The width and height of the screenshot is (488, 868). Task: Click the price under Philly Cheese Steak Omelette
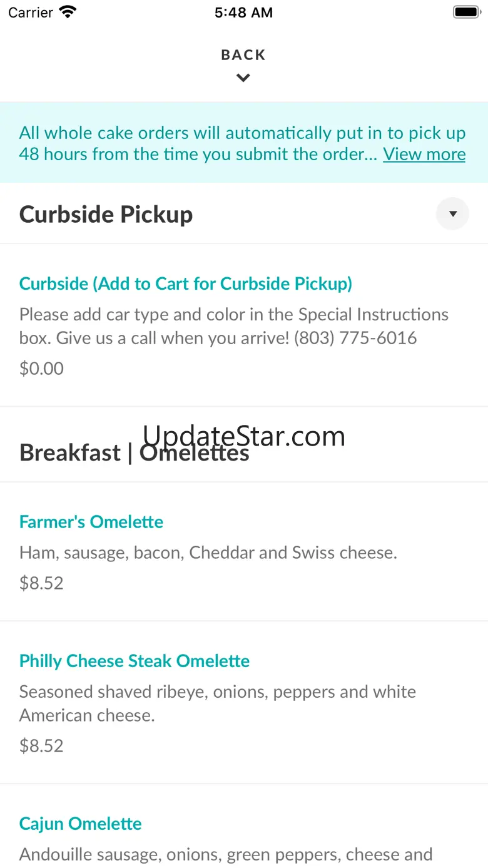(x=41, y=745)
